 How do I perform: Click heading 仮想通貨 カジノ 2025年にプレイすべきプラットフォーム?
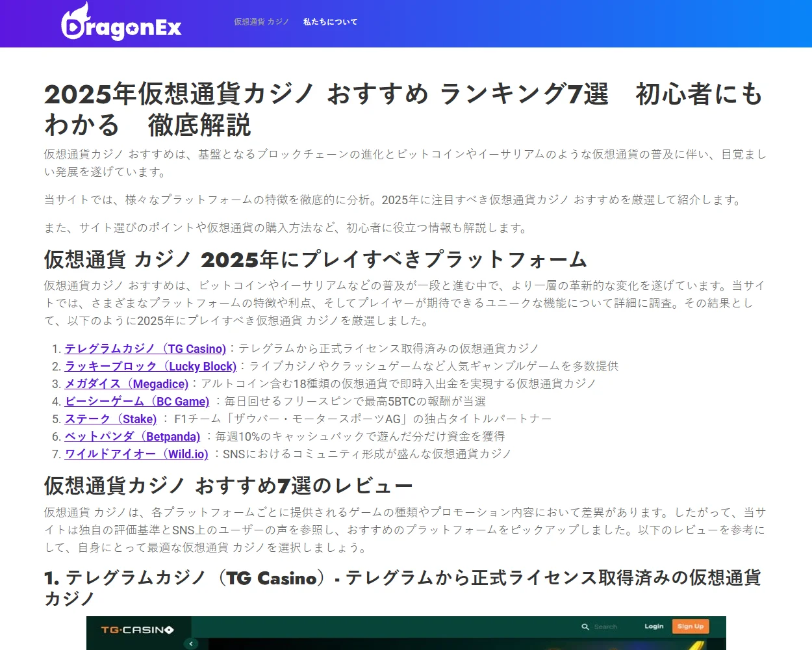[316, 260]
